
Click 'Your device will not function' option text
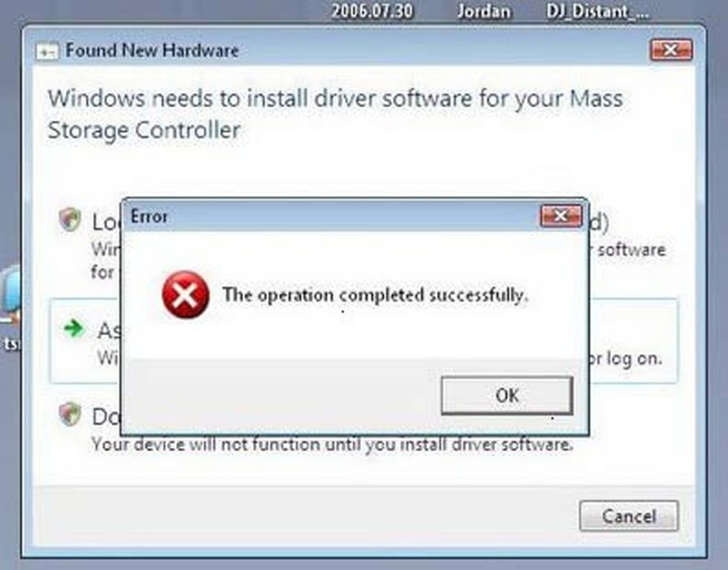point(332,445)
